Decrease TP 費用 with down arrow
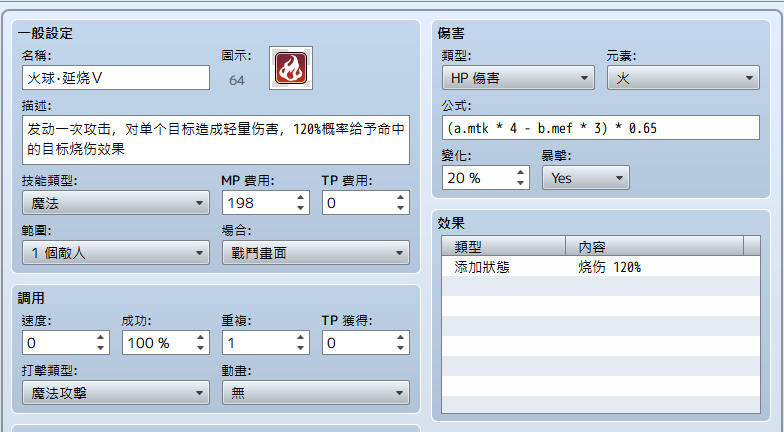Viewport: 784px width, 432px height. [400, 208]
